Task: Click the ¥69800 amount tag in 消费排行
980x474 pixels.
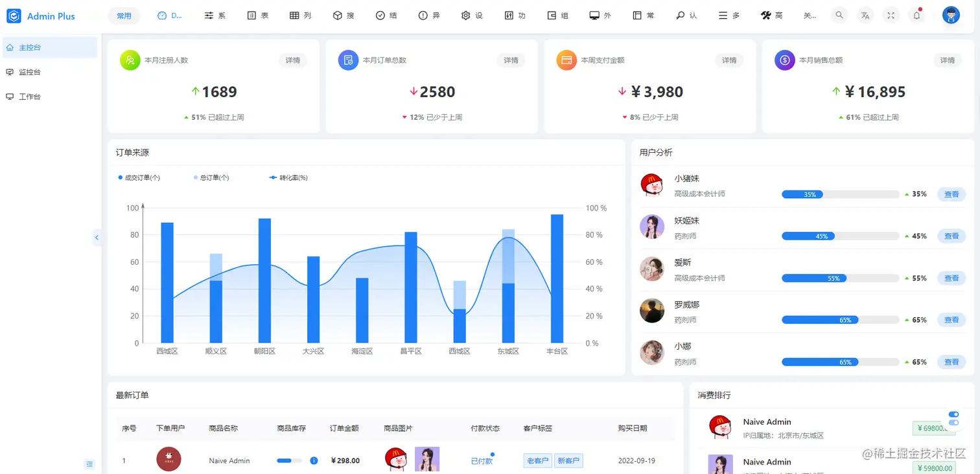Action: tap(934, 428)
